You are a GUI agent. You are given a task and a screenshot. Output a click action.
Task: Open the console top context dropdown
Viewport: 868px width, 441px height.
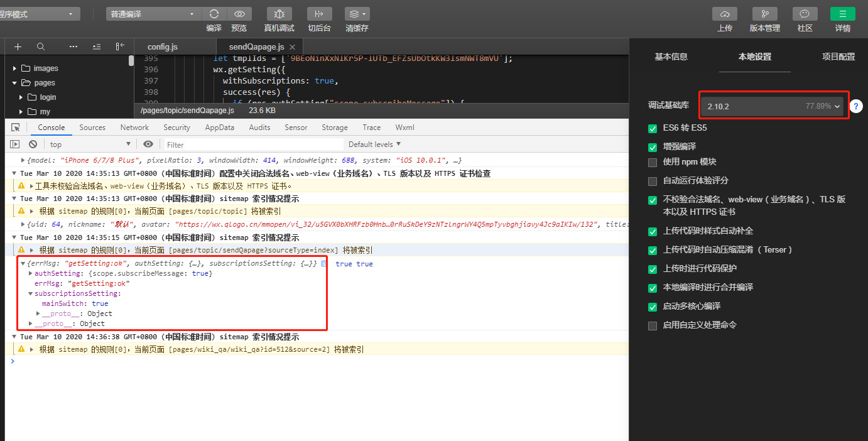[91, 144]
